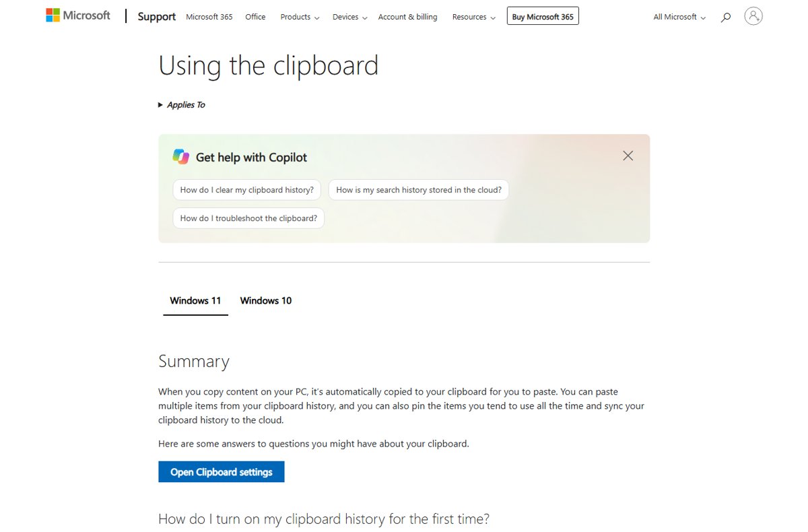This screenshot has height=532, width=808.
Task: Open the Resources dropdown menu
Action: click(x=473, y=17)
